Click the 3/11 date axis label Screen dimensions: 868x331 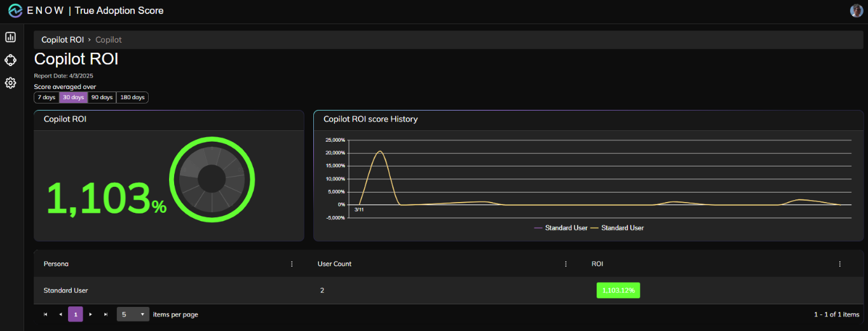click(x=360, y=209)
